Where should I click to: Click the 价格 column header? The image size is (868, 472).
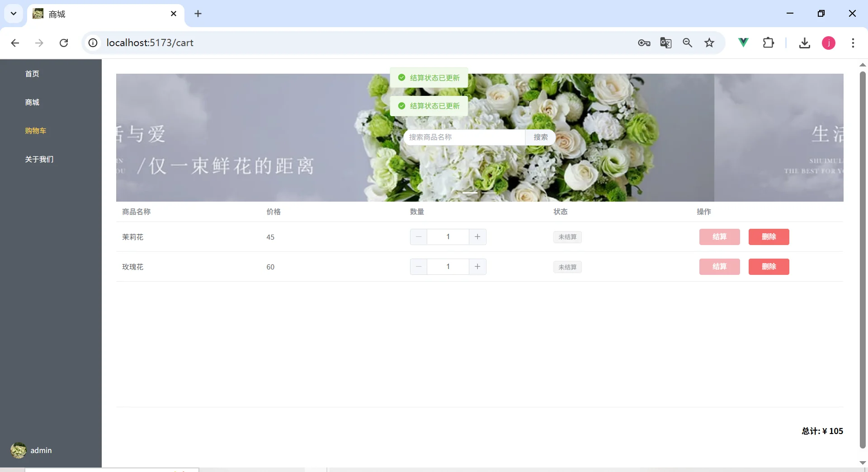coord(274,212)
